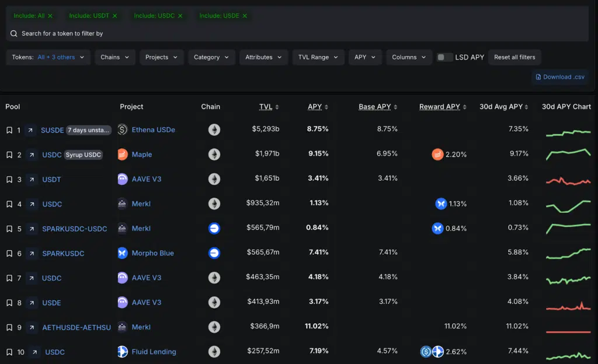Viewport: 598px width, 364px height.
Task: Open the TVL Range dropdown
Action: [318, 57]
